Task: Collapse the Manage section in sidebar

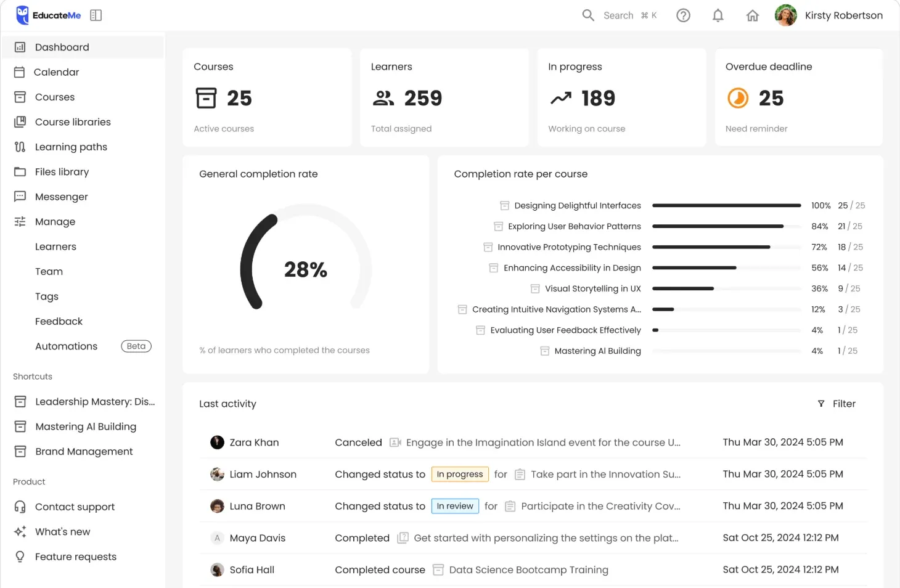Action: (55, 222)
